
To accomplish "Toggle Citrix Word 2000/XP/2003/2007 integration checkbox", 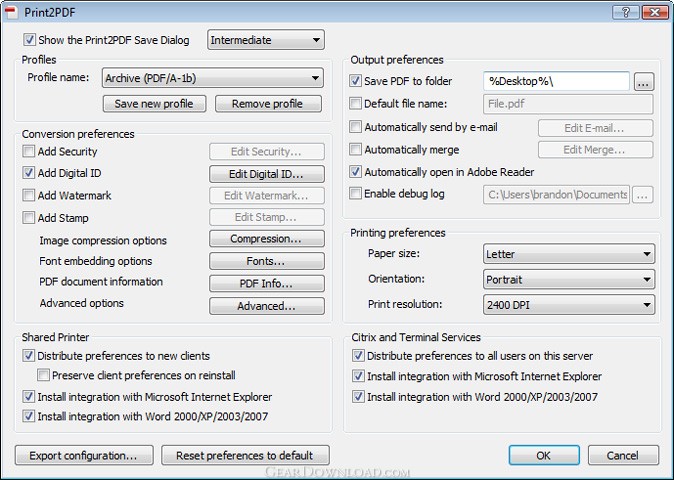I will point(358,397).
